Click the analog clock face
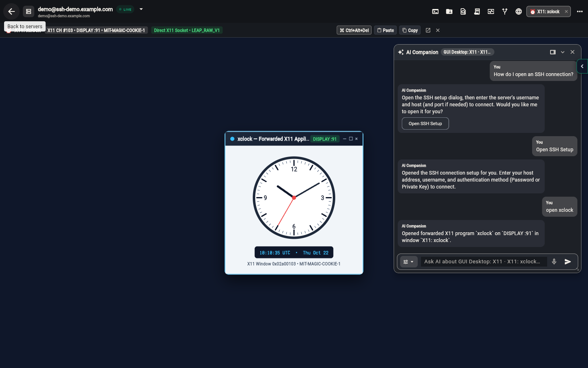 click(294, 197)
